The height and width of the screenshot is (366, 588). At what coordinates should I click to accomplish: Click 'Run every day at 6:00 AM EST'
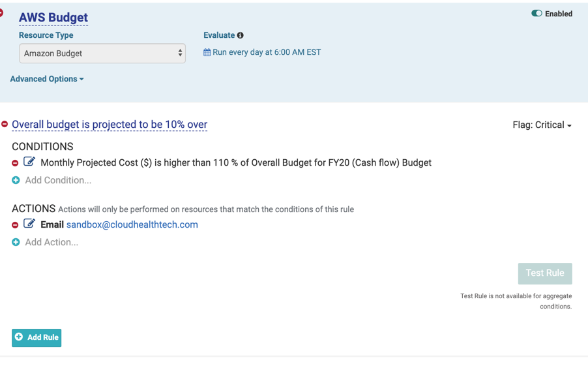pyautogui.click(x=267, y=52)
